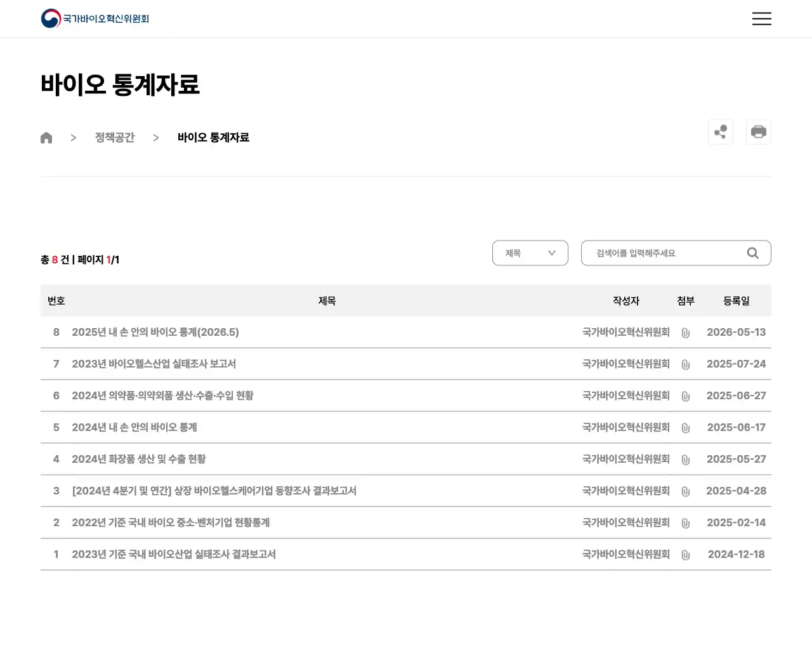Open post [2024년 4분기 및 연간] 상장 바이오헬스케어기업 동향조사
This screenshot has width=812, height=650.
click(214, 491)
